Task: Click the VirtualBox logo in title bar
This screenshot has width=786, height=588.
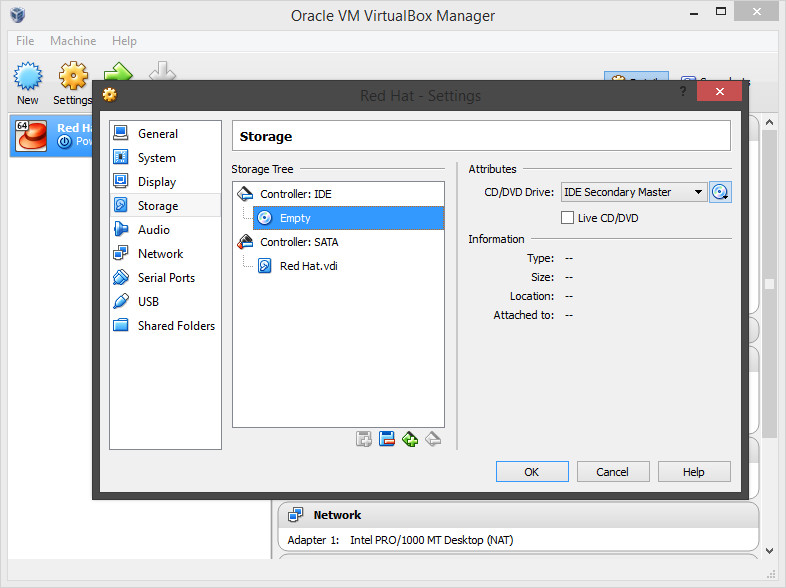Action: click(x=18, y=15)
